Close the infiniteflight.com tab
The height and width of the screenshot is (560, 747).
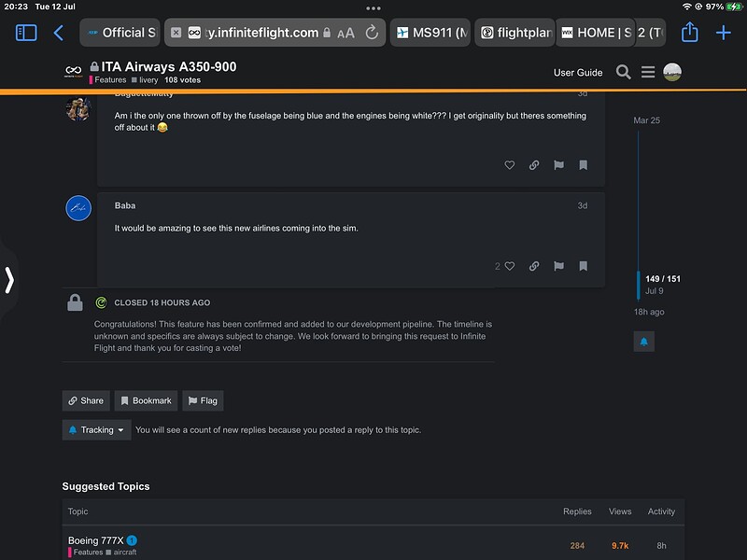tap(176, 33)
